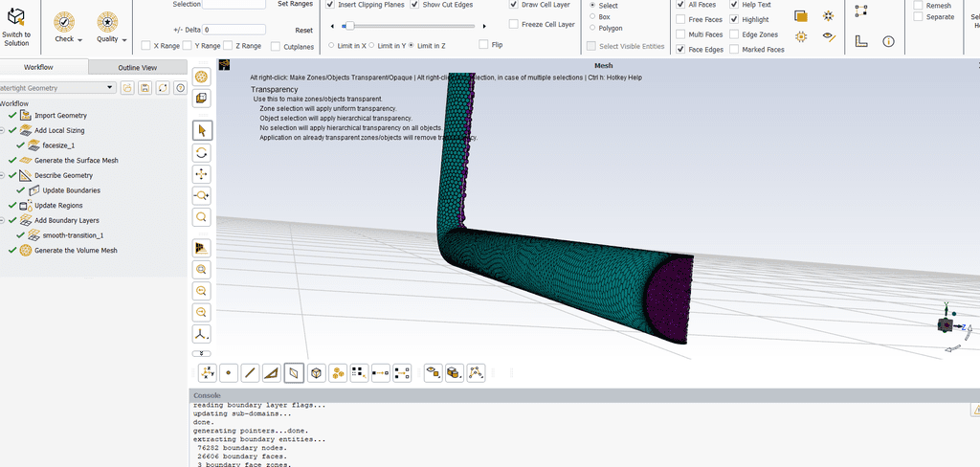The width and height of the screenshot is (980, 467).
Task: Activate the rotate view tool
Action: pyautogui.click(x=202, y=152)
